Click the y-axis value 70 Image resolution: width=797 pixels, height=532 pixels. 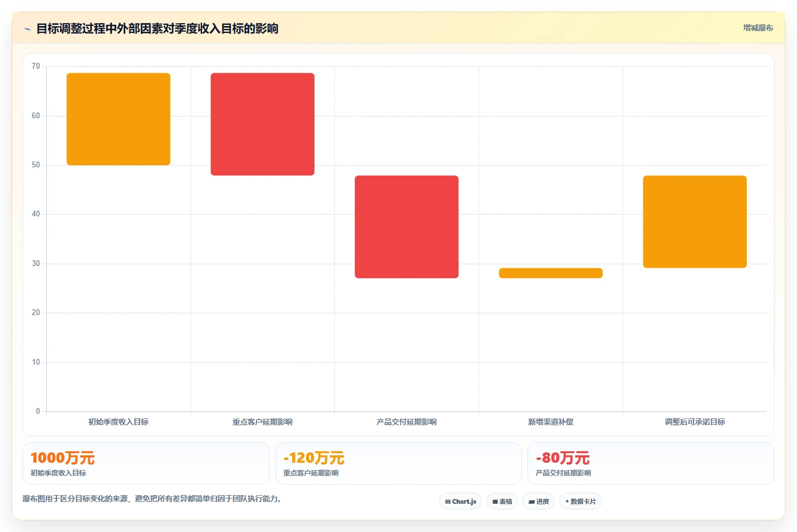pos(36,66)
